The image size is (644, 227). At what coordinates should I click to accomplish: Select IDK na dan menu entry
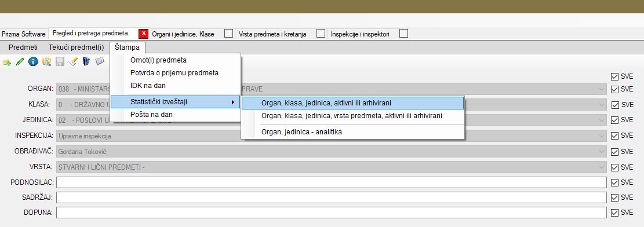pyautogui.click(x=176, y=86)
